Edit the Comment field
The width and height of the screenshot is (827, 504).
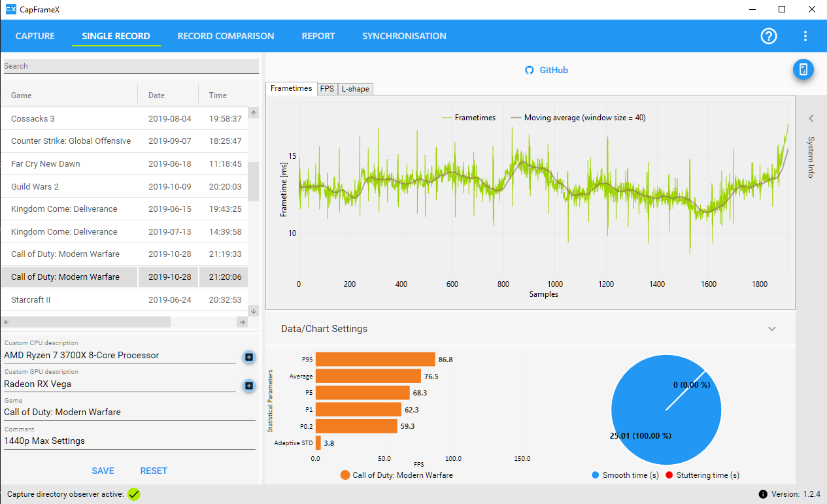click(129, 441)
